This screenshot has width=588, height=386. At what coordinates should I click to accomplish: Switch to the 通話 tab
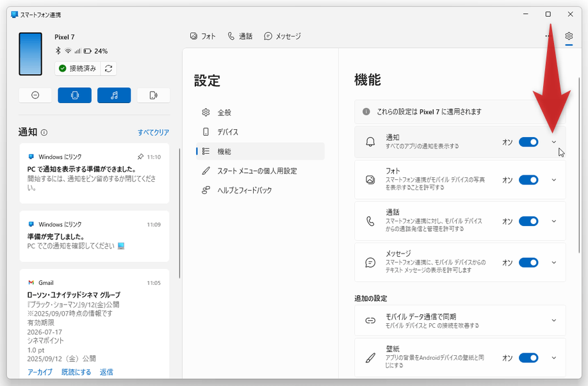[x=240, y=36]
